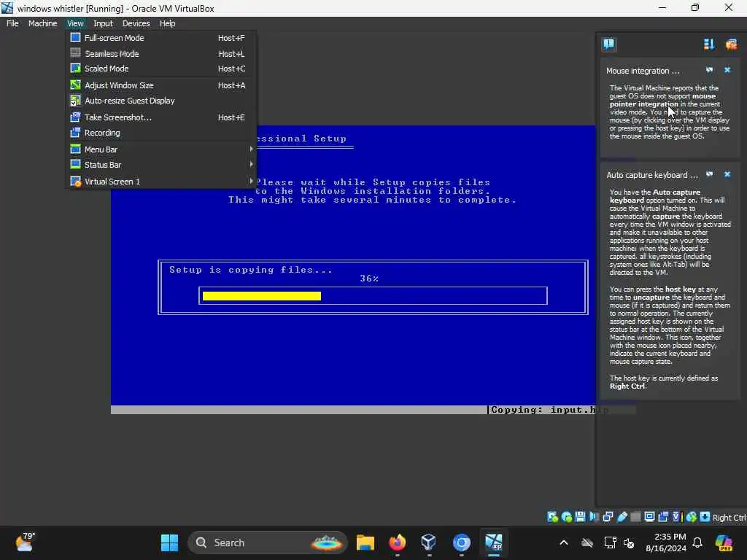Open the Devices menu
This screenshot has width=747, height=560.
click(x=136, y=23)
